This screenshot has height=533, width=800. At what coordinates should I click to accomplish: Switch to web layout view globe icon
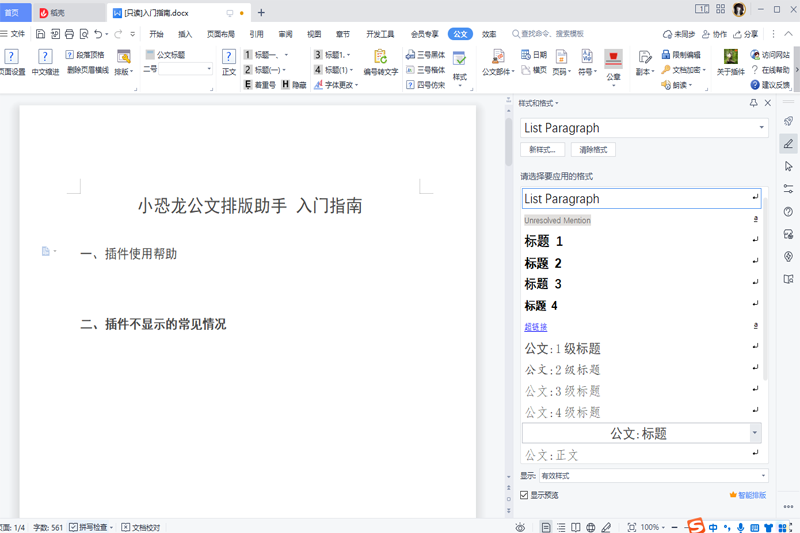point(590,527)
